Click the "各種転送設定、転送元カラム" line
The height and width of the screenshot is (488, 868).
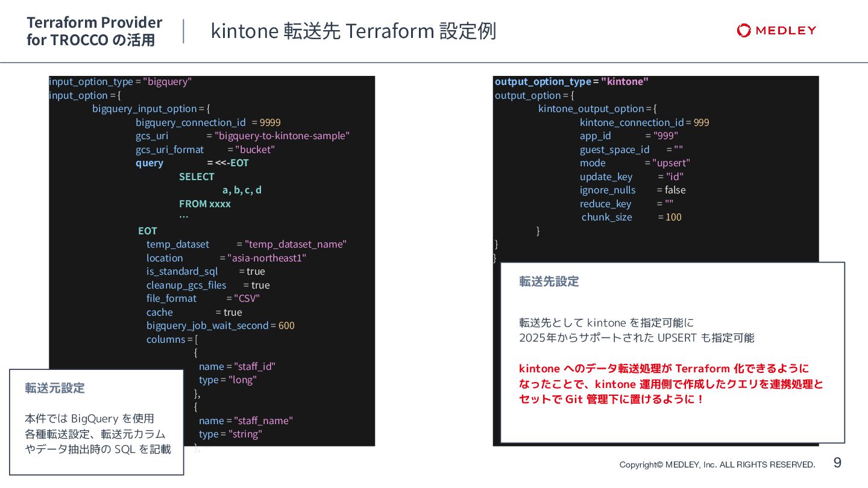[x=95, y=434]
